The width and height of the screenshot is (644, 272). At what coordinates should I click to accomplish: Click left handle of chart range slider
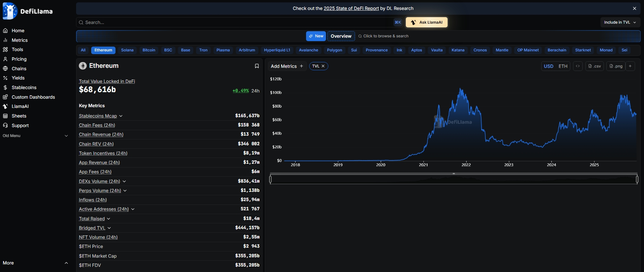270,179
